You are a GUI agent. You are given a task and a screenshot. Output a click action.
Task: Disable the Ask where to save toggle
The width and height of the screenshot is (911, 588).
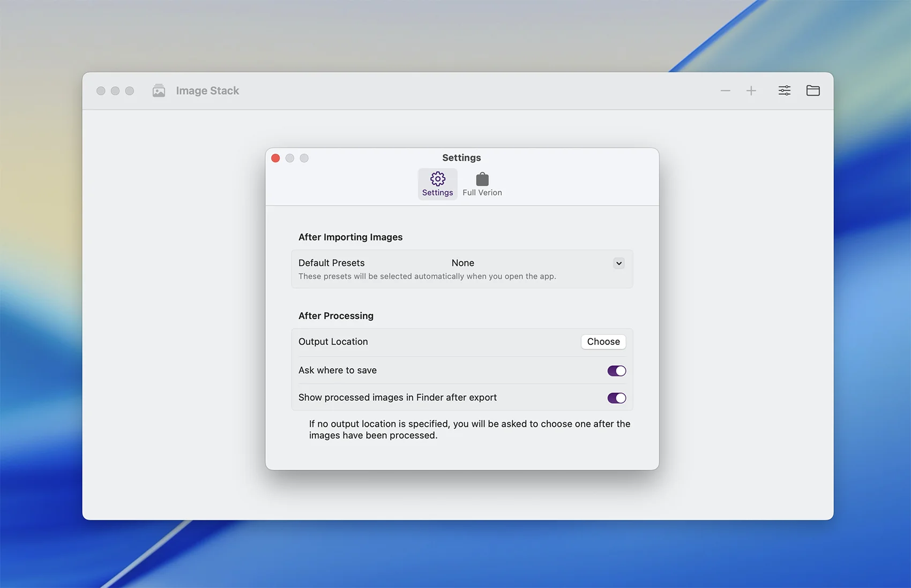[616, 371]
